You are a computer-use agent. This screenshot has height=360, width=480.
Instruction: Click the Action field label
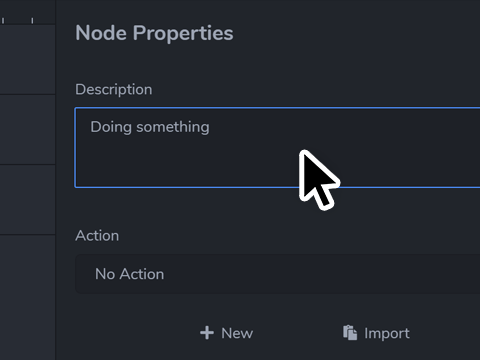[x=97, y=236]
